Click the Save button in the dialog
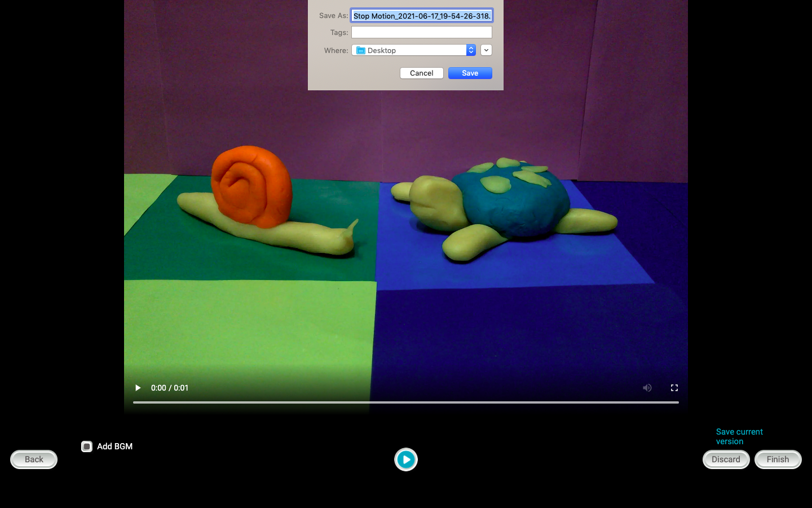The height and width of the screenshot is (508, 812). [470, 73]
